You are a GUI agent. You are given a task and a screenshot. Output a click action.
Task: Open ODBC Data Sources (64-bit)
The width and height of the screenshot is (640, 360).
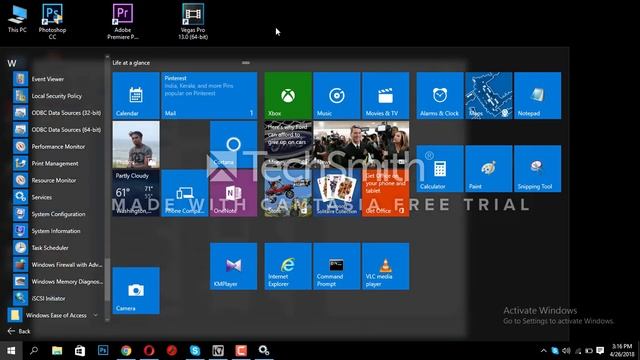pos(58,130)
